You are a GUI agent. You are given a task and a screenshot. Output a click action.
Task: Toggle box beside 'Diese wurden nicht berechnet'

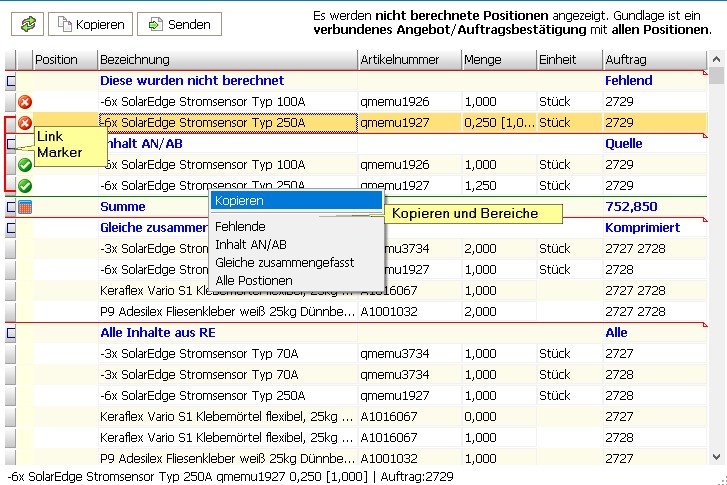pyautogui.click(x=11, y=81)
